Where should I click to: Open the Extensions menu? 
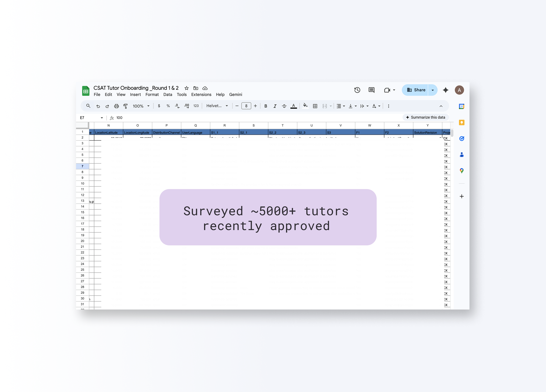[x=201, y=94]
